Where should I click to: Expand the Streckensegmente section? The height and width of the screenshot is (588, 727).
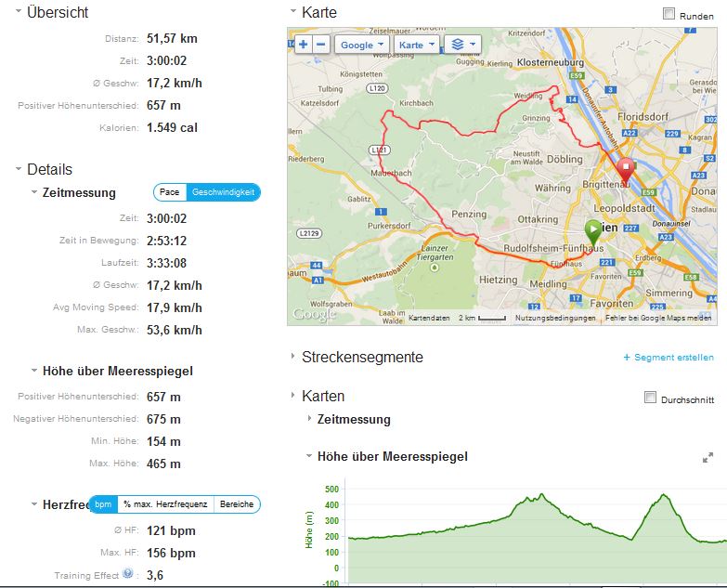tap(294, 357)
